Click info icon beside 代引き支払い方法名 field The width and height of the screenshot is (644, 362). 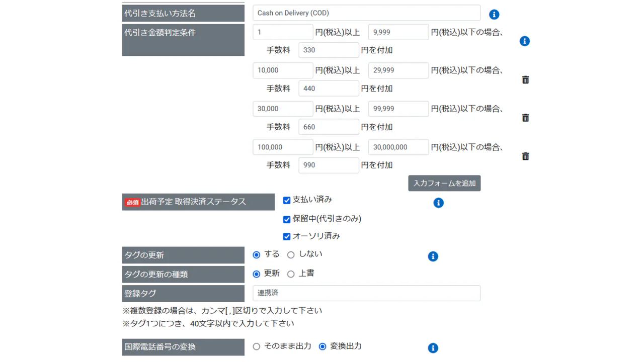click(494, 15)
